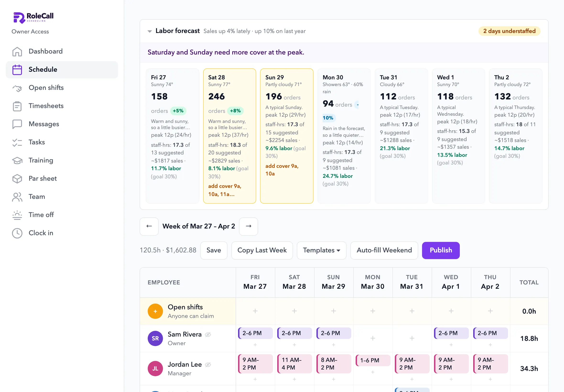Open Jordan Lee's 1-6 PM Monday shift
The image size is (564, 392).
373,360
